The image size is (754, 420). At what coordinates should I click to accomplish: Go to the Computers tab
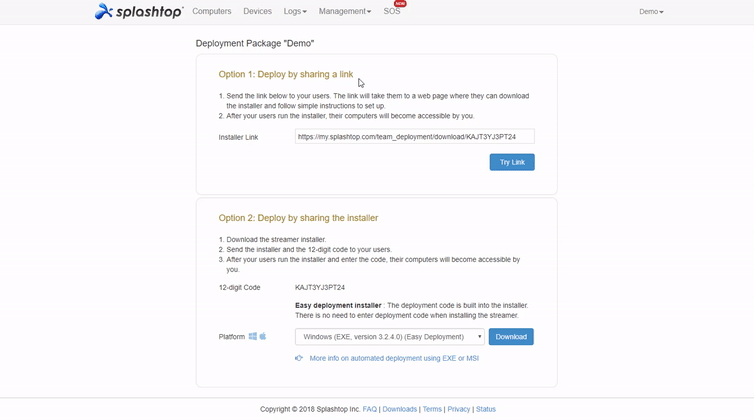click(212, 12)
